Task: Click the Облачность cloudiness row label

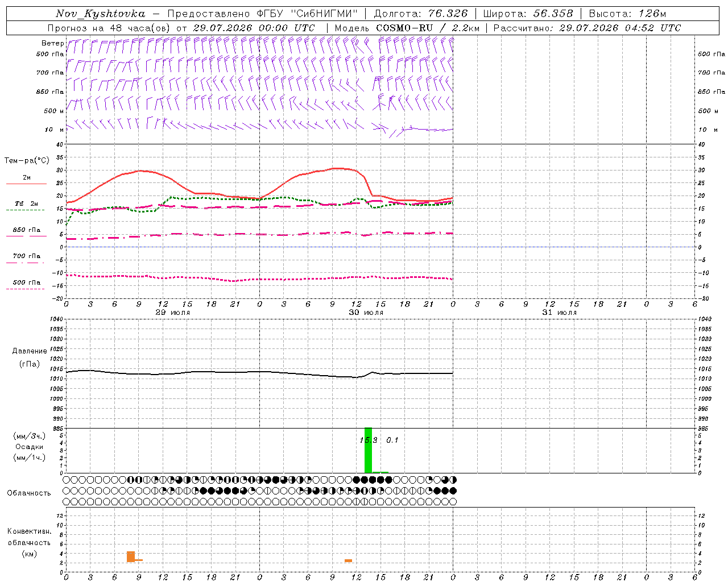Action: tap(29, 493)
